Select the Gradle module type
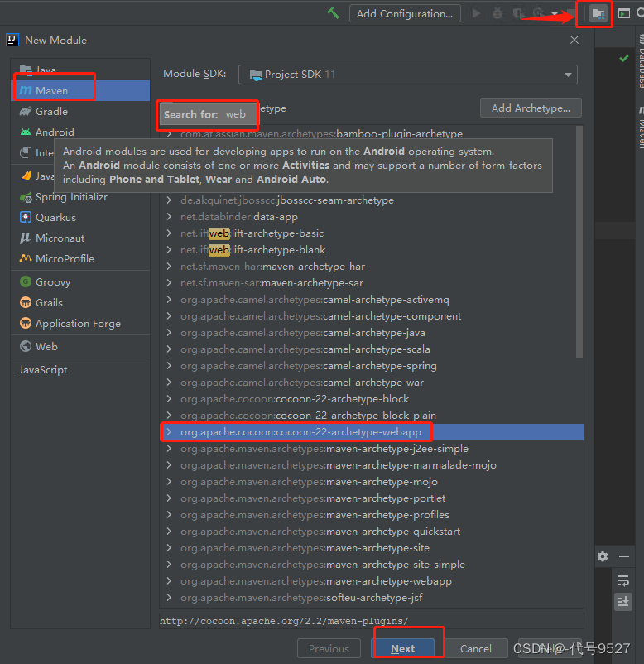 click(x=80, y=112)
